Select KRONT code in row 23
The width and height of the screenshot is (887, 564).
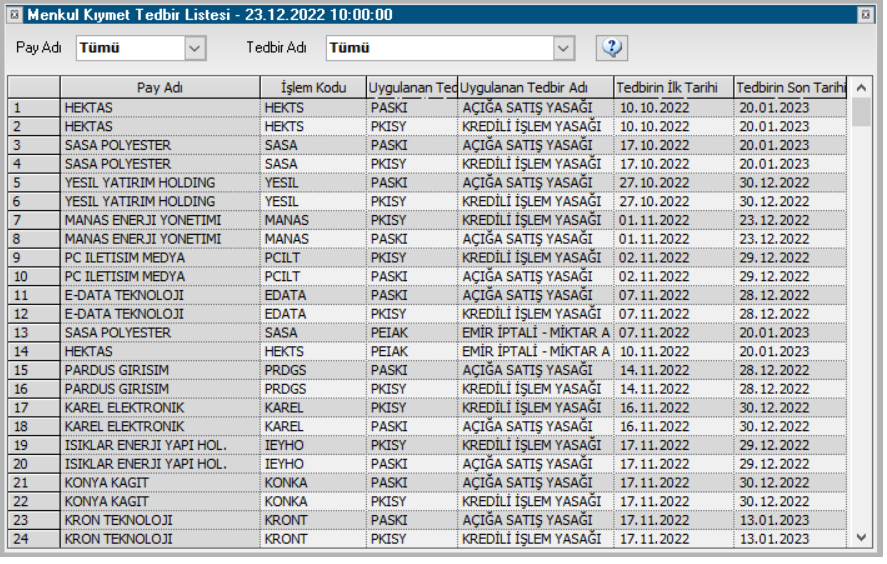[286, 519]
